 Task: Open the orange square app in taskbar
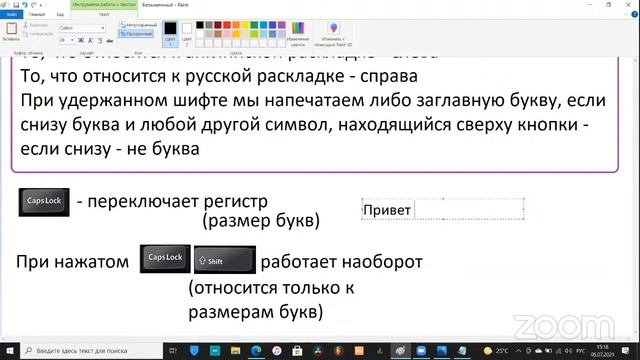359,351
